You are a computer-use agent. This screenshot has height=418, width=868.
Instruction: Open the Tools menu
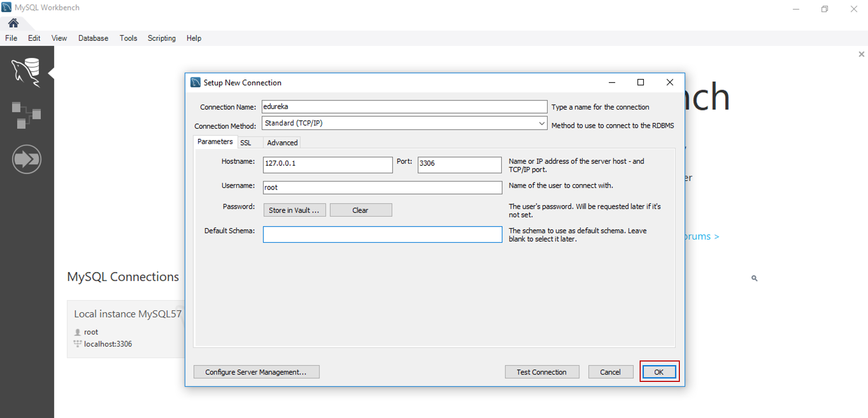tap(128, 38)
